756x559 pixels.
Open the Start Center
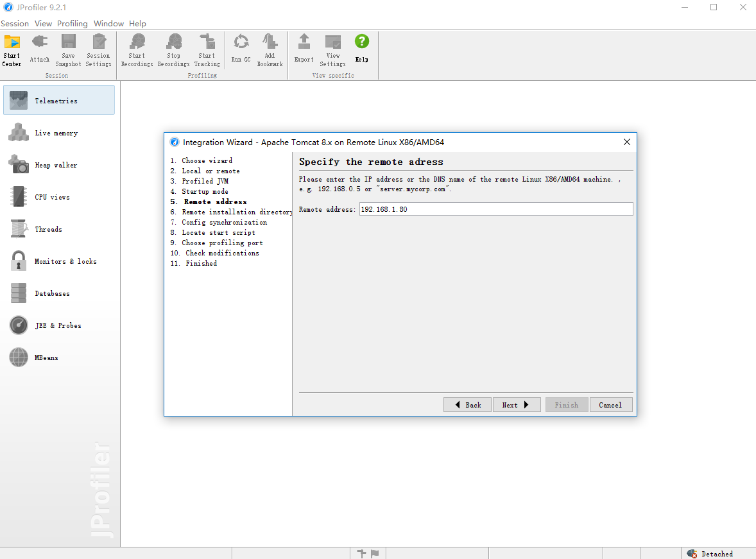pos(12,50)
